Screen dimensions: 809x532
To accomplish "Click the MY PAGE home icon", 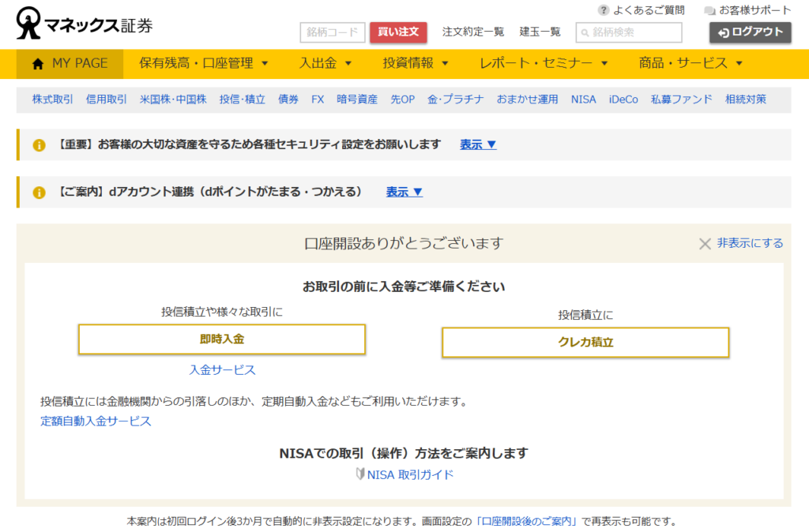I will [x=38, y=64].
